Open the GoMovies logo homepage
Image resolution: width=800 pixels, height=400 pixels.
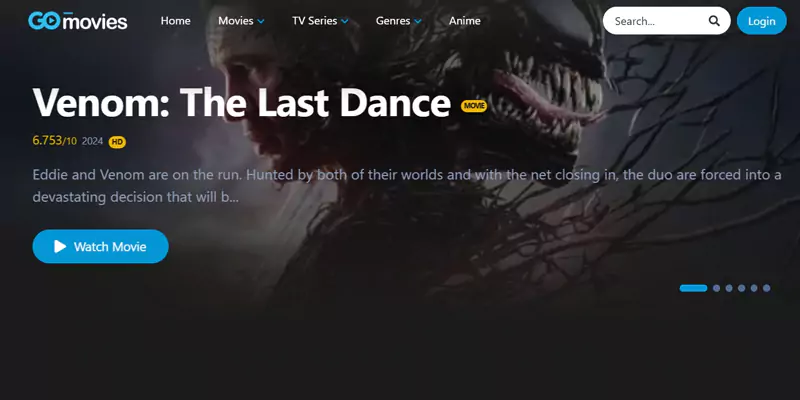(78, 20)
